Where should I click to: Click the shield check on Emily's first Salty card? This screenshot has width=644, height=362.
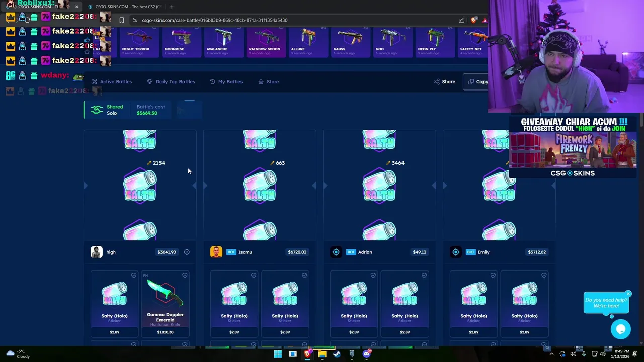click(493, 275)
